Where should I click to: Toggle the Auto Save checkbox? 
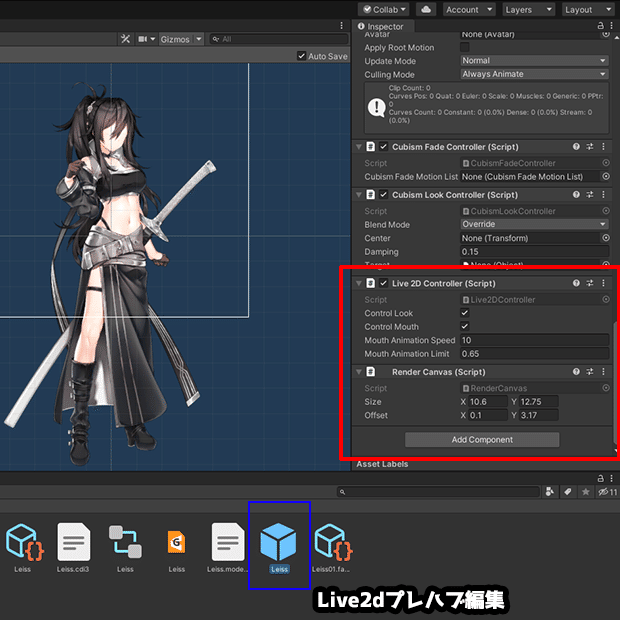point(302,56)
